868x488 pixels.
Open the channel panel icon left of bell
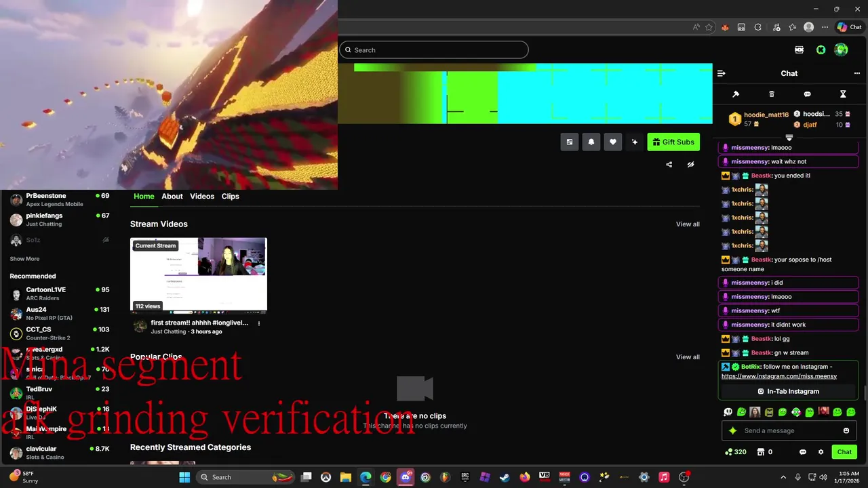click(x=570, y=142)
